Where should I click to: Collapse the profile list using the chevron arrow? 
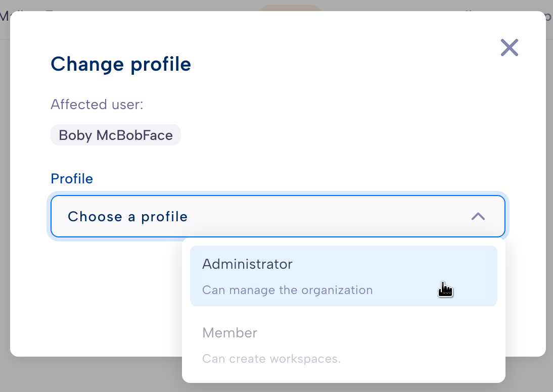(x=478, y=216)
